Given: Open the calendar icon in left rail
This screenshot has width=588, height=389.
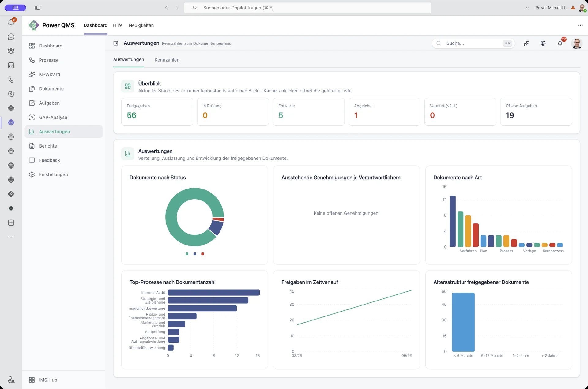Looking at the screenshot, I should pyautogui.click(x=11, y=65).
